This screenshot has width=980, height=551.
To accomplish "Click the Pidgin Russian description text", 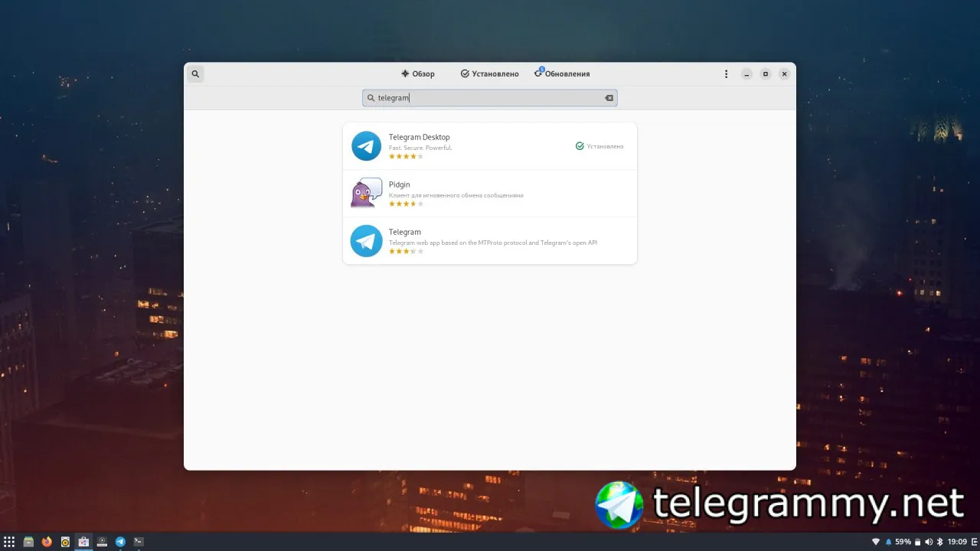I will [x=456, y=195].
